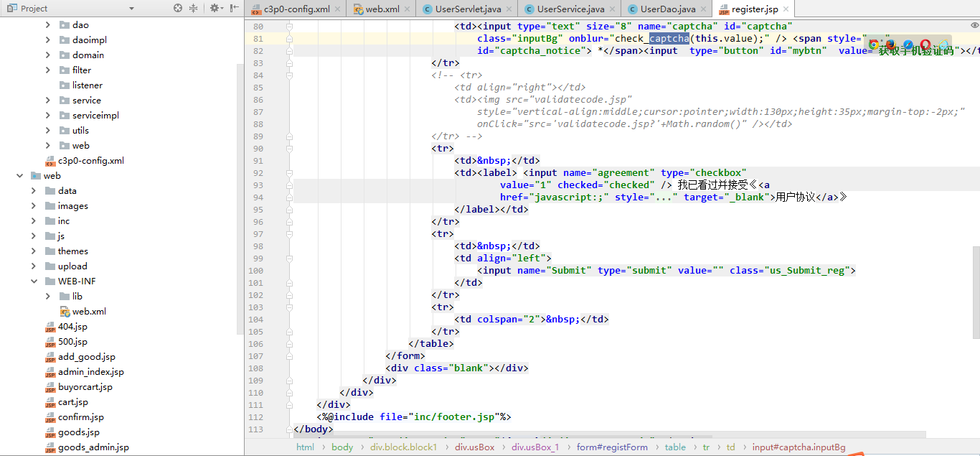Screen dimensions: 980x456
Task: Expand the domain folder
Action: point(48,55)
